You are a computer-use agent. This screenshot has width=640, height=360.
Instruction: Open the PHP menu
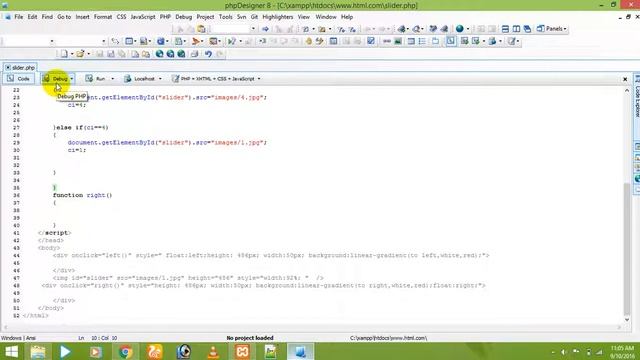[x=165, y=17]
